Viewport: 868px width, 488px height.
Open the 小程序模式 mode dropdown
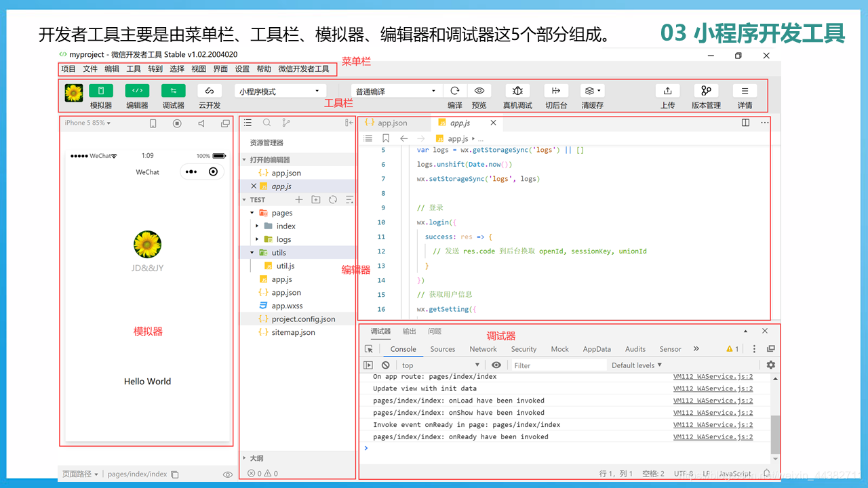pyautogui.click(x=280, y=91)
